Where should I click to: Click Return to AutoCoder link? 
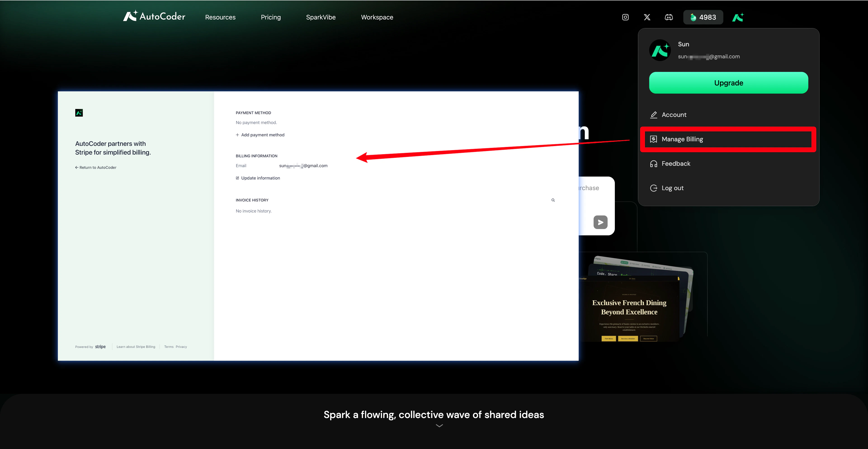(96, 168)
